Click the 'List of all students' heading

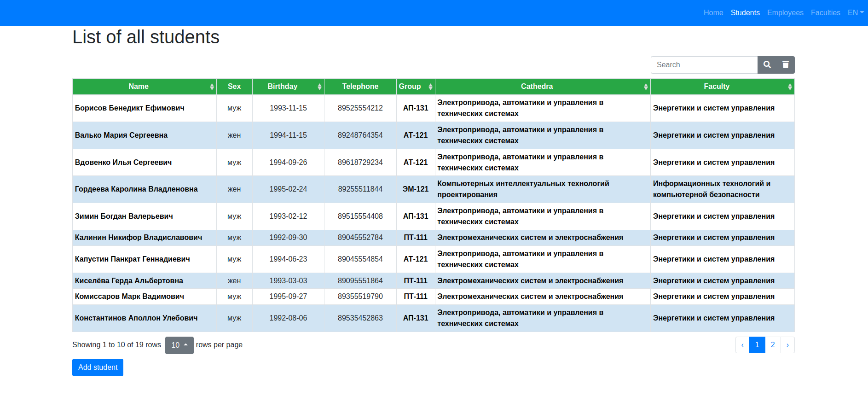[x=146, y=37]
